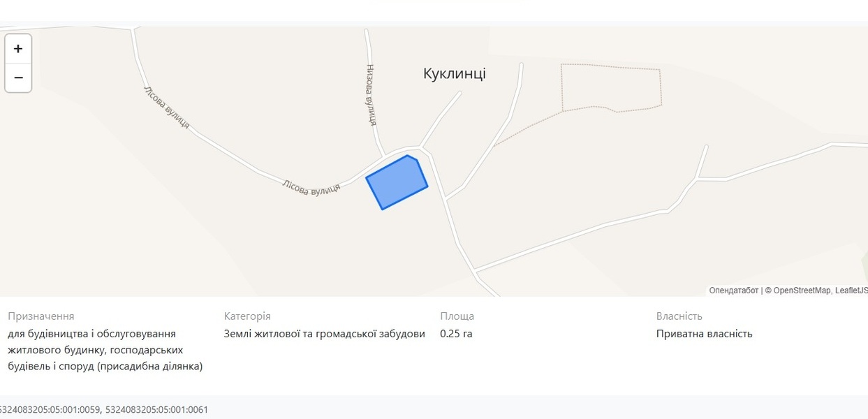Click cadastral number ending in 0059
This screenshot has height=419, width=868.
[50, 410]
